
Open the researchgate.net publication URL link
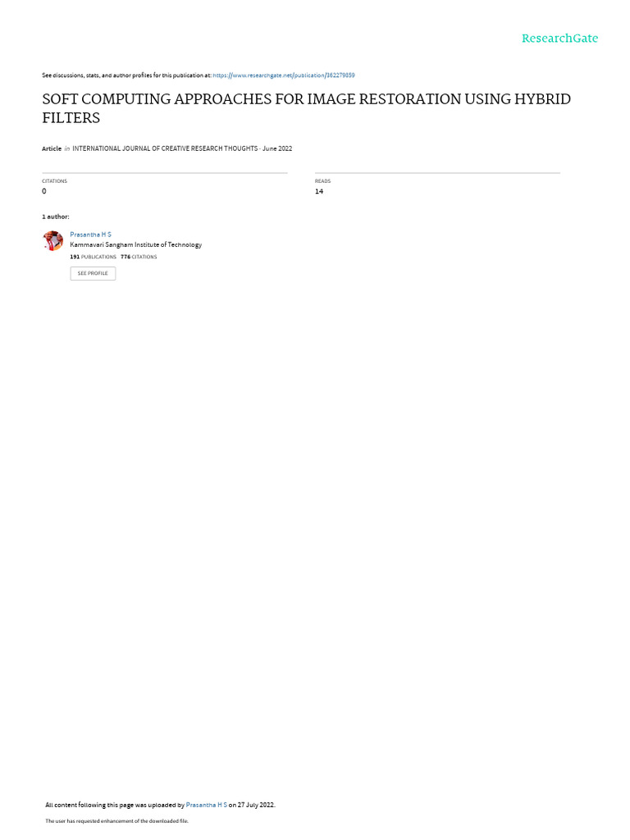click(x=283, y=75)
